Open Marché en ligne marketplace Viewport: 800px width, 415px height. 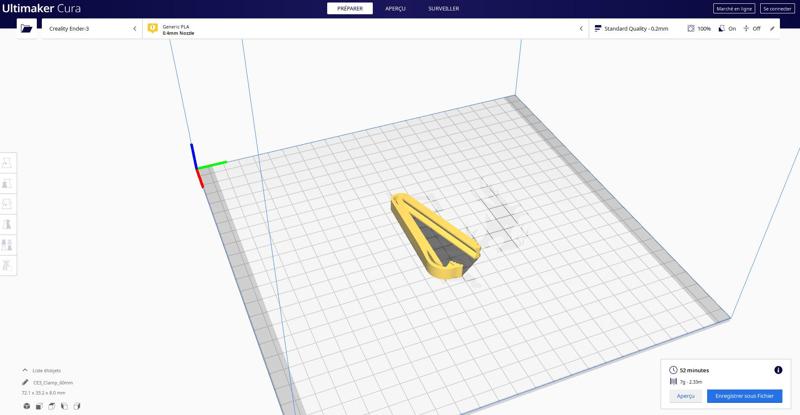[x=734, y=9]
